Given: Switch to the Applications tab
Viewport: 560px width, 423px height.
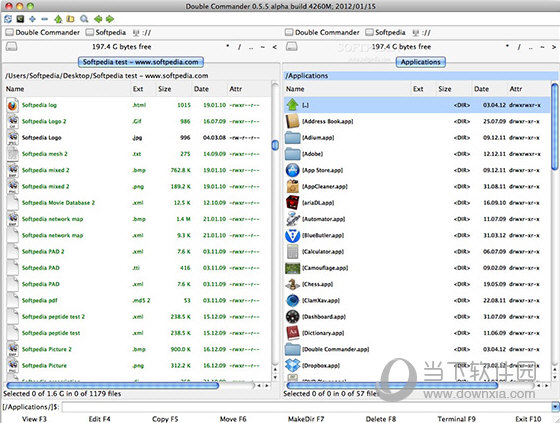Looking at the screenshot, I should coord(420,62).
